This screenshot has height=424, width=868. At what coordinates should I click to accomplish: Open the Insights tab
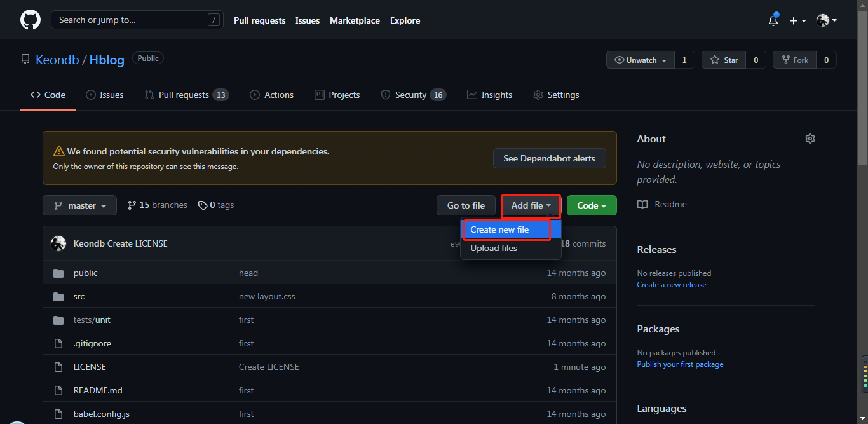(489, 95)
